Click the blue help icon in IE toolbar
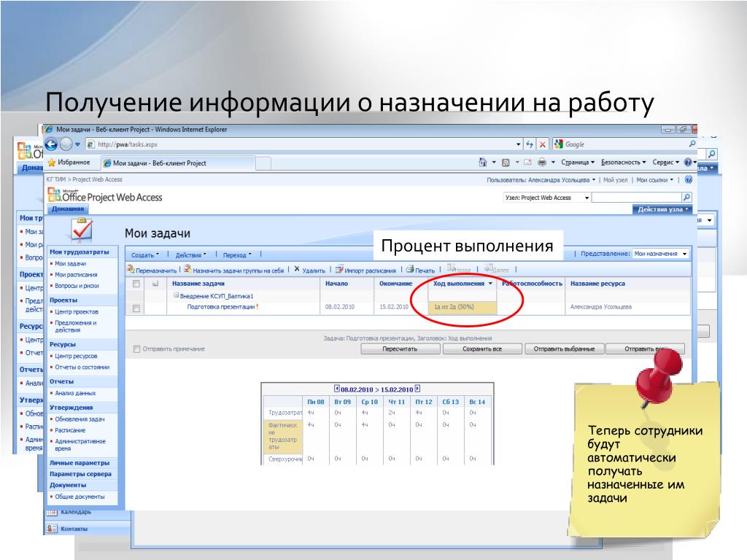The width and height of the screenshot is (747, 560). [688, 163]
